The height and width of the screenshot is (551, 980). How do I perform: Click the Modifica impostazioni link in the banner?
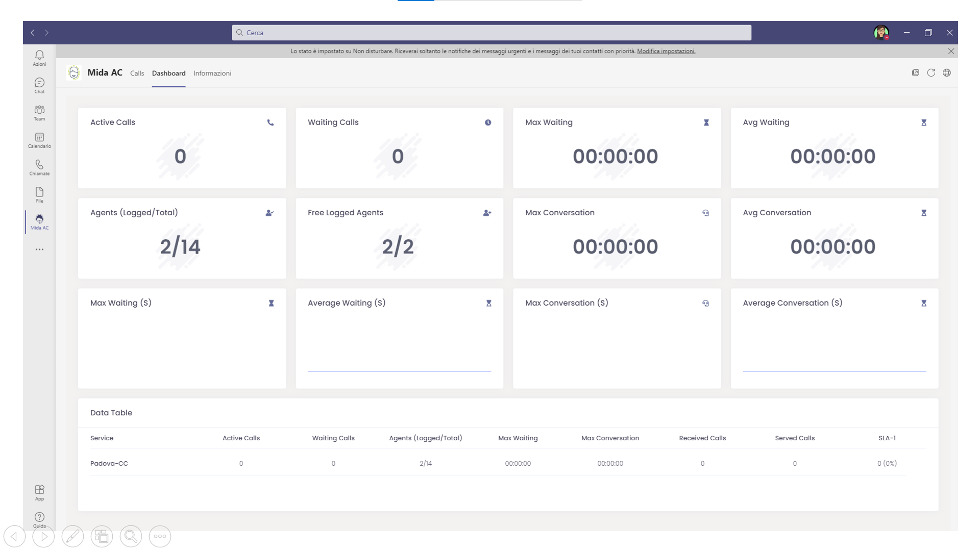(666, 51)
